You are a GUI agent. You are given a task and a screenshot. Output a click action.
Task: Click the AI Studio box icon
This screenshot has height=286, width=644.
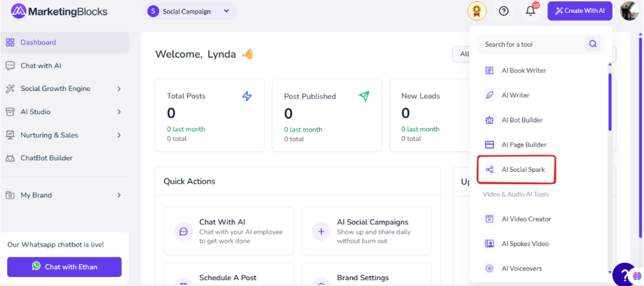(10, 112)
